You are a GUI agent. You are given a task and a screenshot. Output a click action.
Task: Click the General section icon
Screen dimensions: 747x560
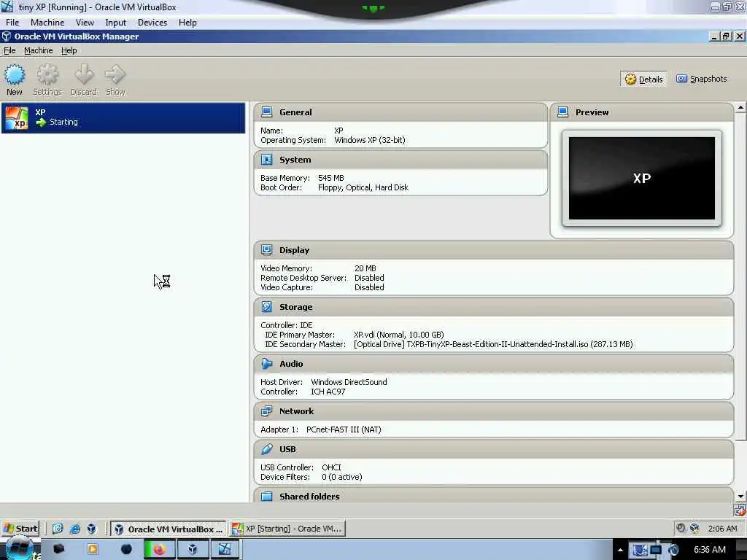267,112
